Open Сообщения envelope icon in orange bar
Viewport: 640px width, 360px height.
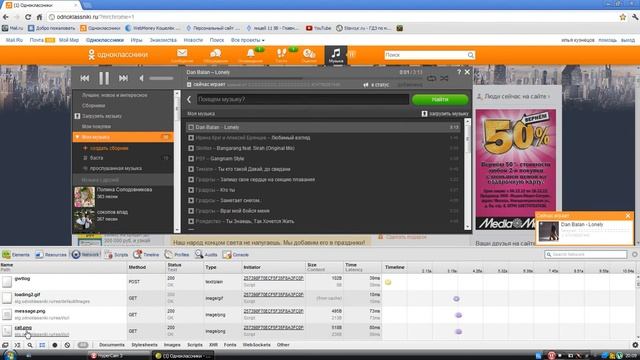tap(182, 56)
